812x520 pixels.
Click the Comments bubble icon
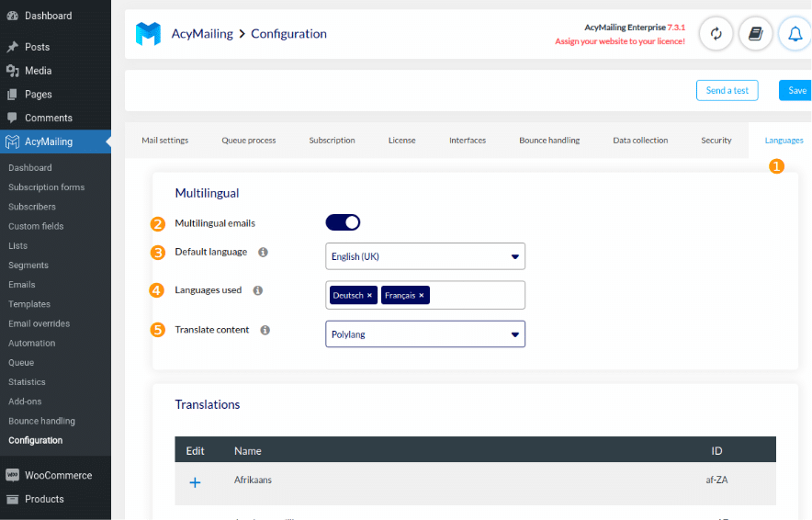click(x=13, y=118)
